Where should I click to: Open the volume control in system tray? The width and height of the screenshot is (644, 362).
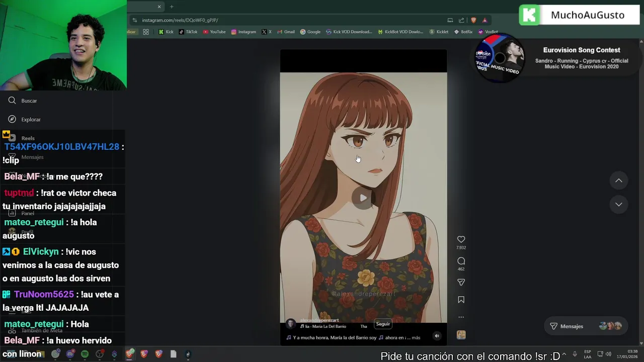[608, 354]
